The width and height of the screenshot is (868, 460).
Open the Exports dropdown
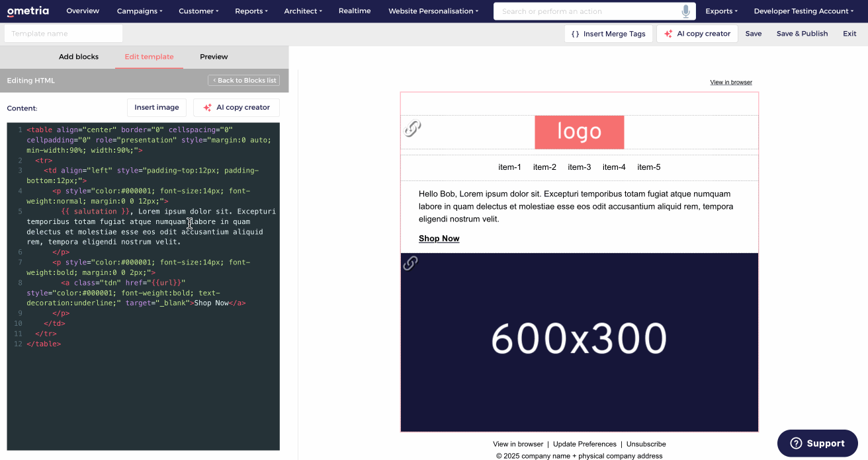pos(721,11)
